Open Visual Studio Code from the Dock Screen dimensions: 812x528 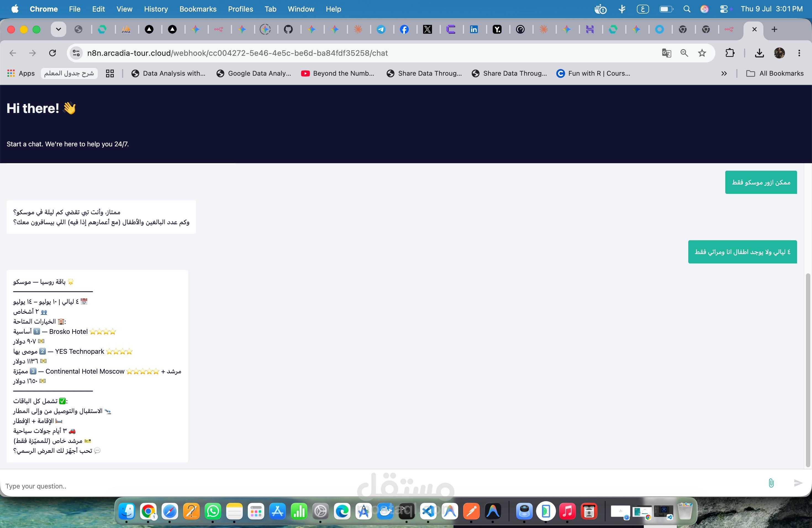[428, 512]
